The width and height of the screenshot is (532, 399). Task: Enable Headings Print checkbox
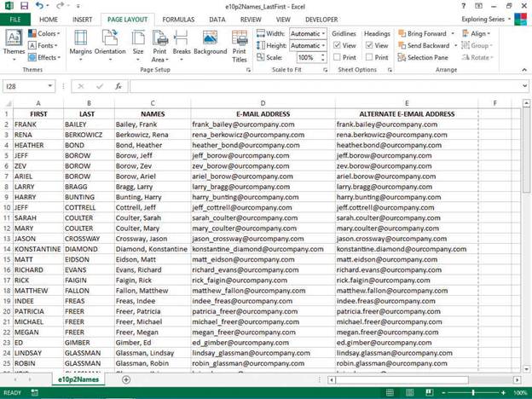370,58
